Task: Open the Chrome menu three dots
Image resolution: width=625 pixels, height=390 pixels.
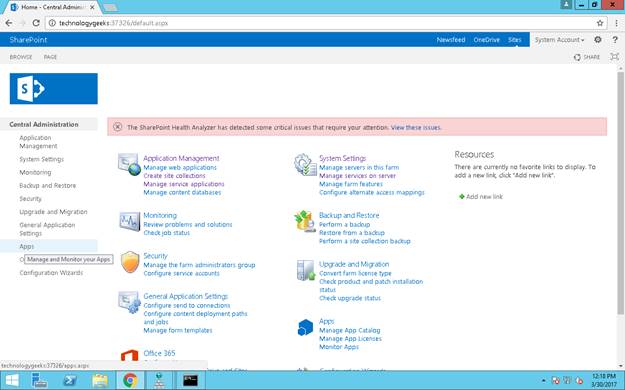Action: click(616, 23)
